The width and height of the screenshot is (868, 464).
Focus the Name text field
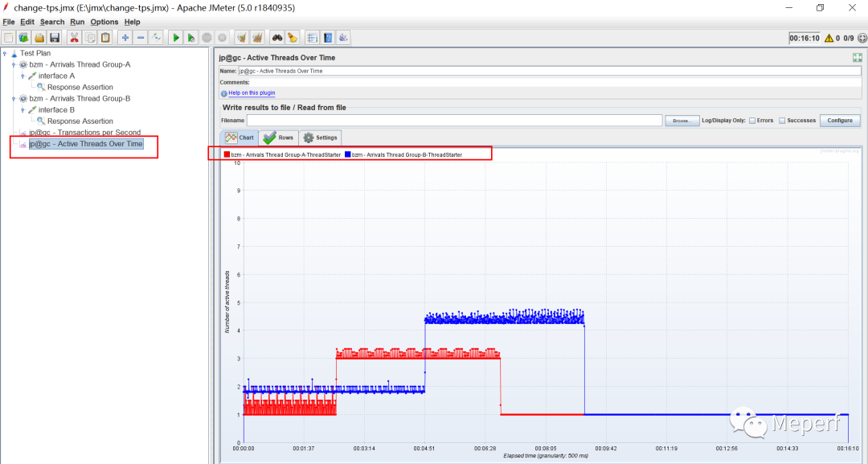[550, 71]
